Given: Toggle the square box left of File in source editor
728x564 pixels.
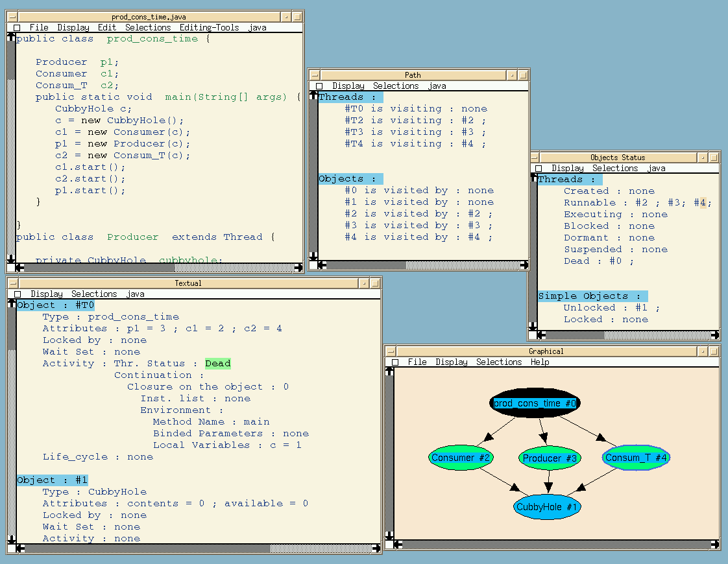Looking at the screenshot, I should pyautogui.click(x=17, y=28).
